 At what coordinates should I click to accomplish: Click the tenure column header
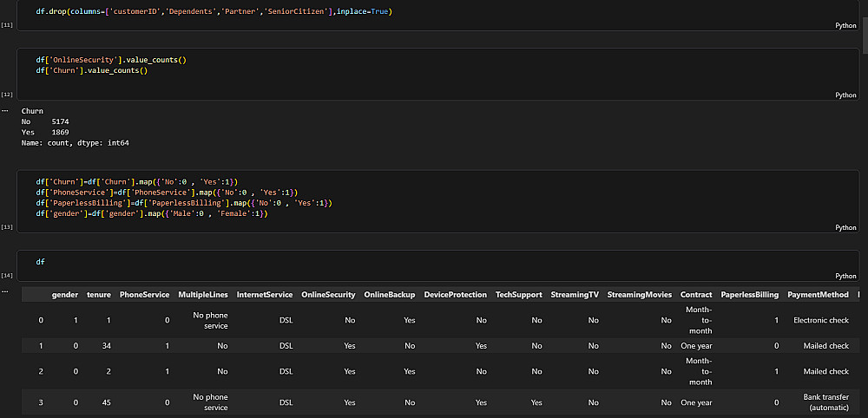click(98, 295)
